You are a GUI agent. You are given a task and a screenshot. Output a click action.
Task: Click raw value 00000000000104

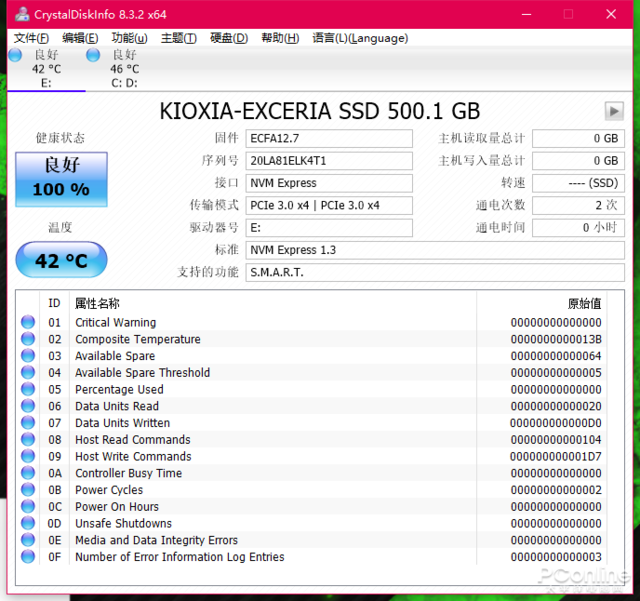(556, 440)
